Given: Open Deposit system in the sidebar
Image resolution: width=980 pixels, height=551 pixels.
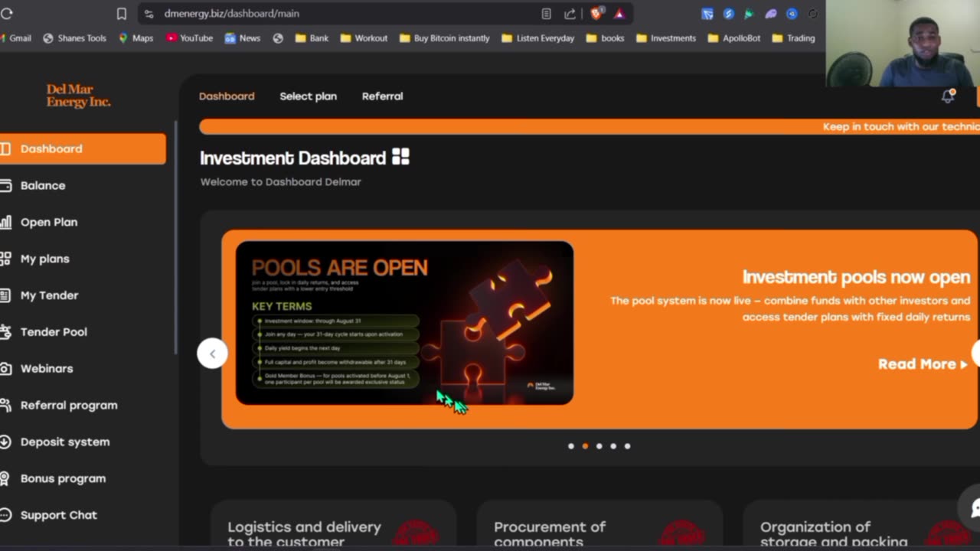Looking at the screenshot, I should [65, 442].
